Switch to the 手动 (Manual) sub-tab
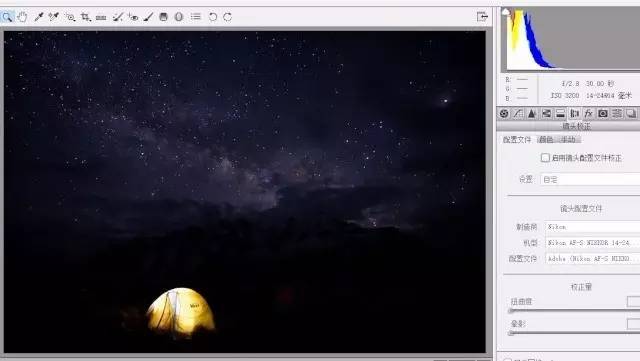This screenshot has height=361, width=640. pyautogui.click(x=568, y=140)
